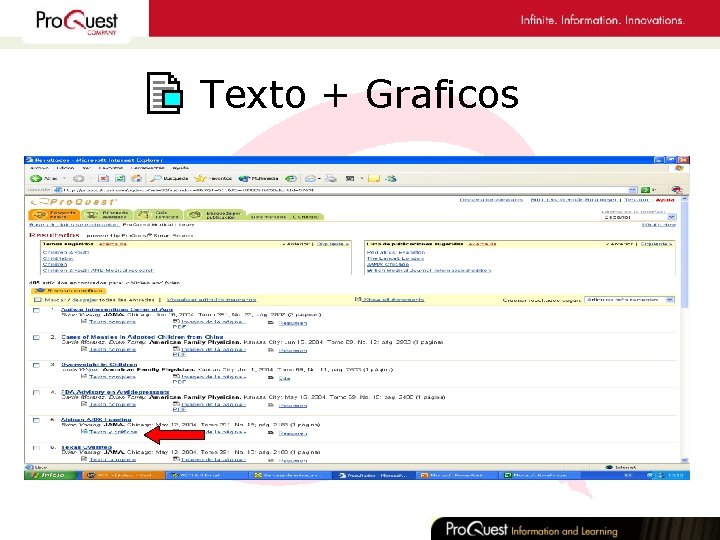This screenshot has width=720, height=540.
Task: Click the IE Stop button
Action: click(x=104, y=178)
